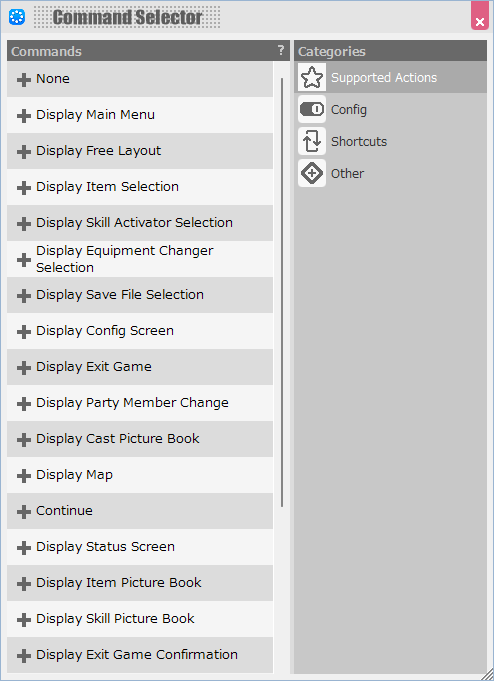This screenshot has width=494, height=681.
Task: Pick Display Party Member Change text
Action: point(132,403)
